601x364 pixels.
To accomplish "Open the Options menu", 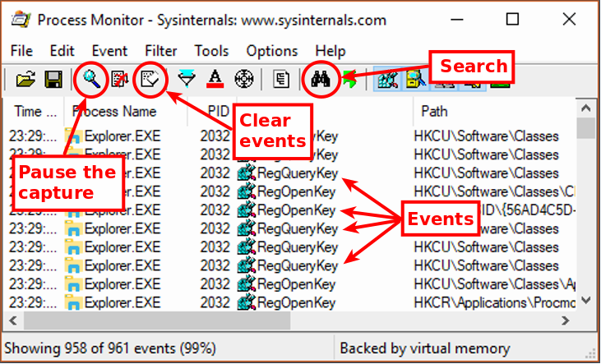I will click(271, 50).
